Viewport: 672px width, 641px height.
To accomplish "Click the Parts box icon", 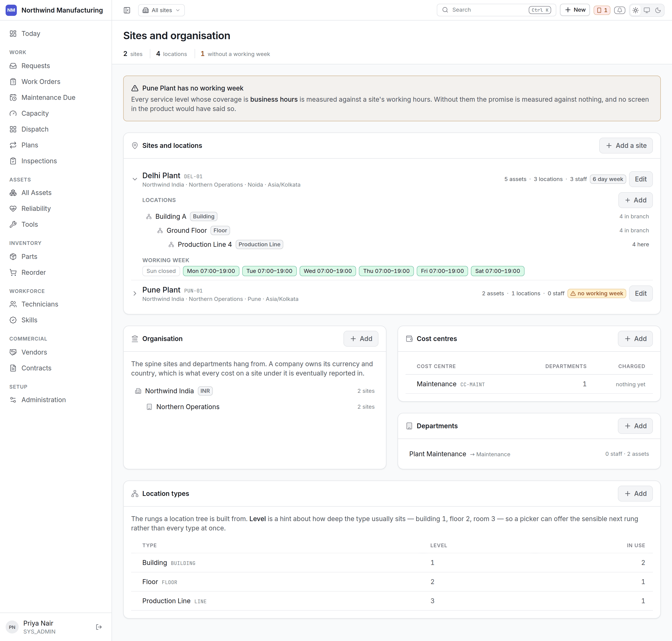I will (x=13, y=257).
